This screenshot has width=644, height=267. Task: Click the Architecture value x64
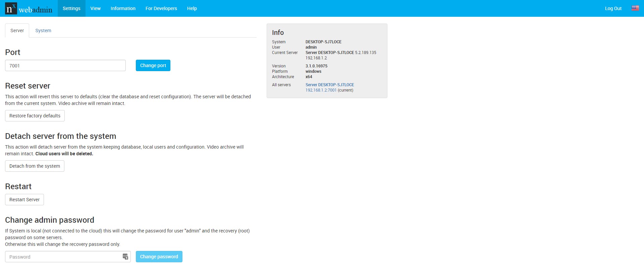309,77
